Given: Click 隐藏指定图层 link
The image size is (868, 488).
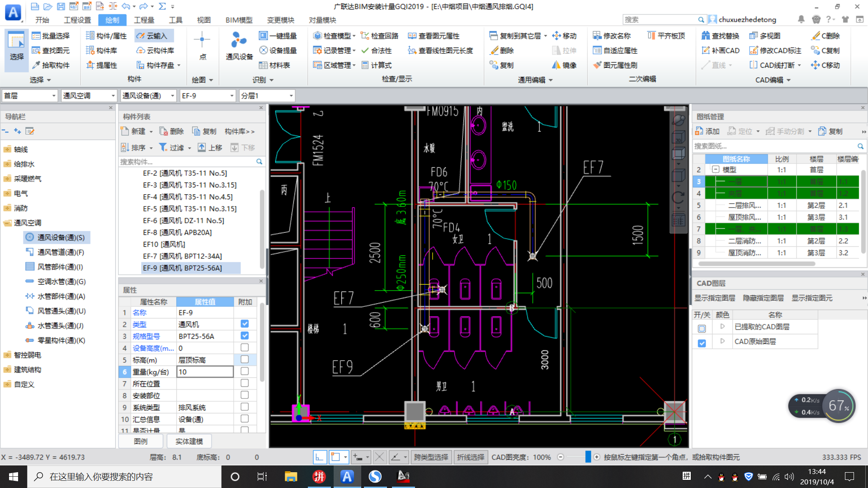Looking at the screenshot, I should (x=763, y=298).
